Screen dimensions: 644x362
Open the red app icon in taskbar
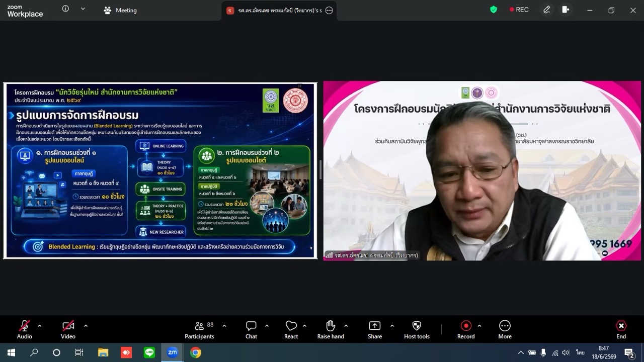126,352
